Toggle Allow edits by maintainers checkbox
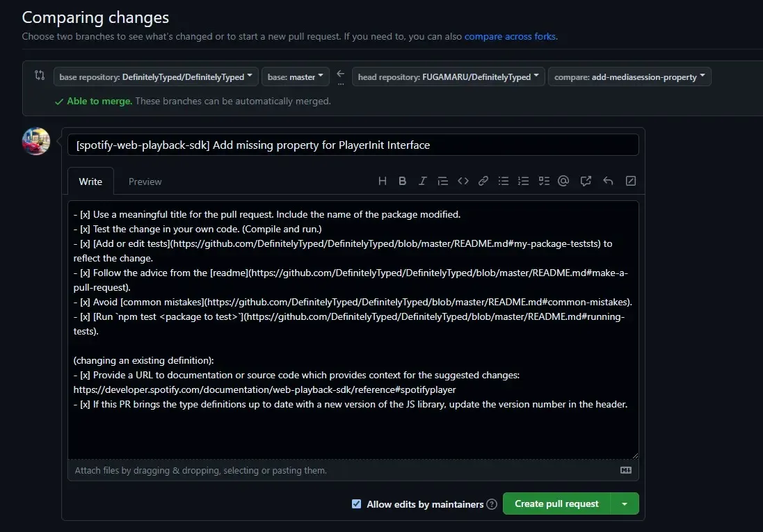This screenshot has height=532, width=763. tap(357, 503)
